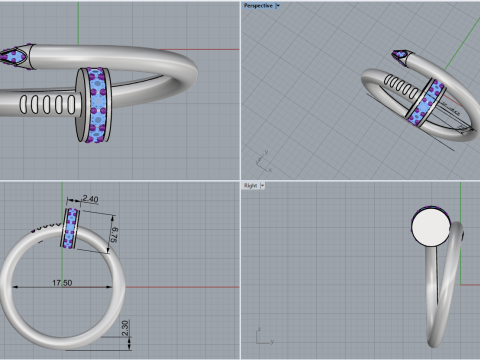Select the 17.50 diameter dimension text

[62, 283]
